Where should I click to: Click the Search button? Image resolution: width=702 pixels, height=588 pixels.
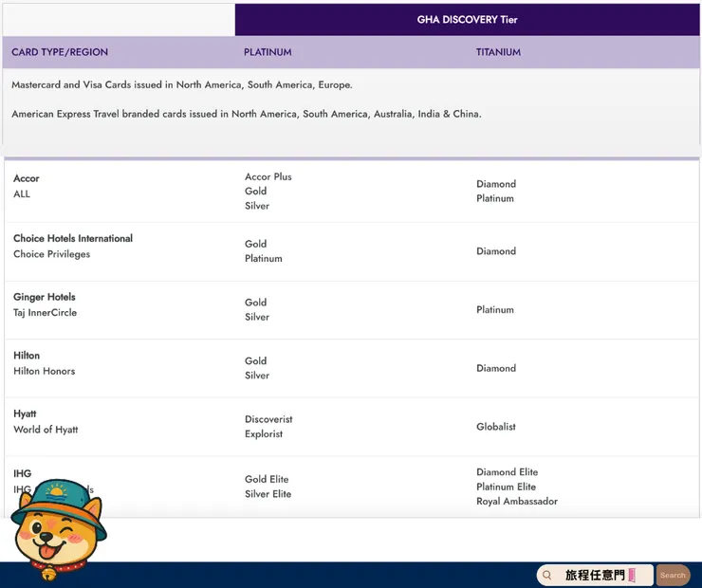(x=673, y=575)
